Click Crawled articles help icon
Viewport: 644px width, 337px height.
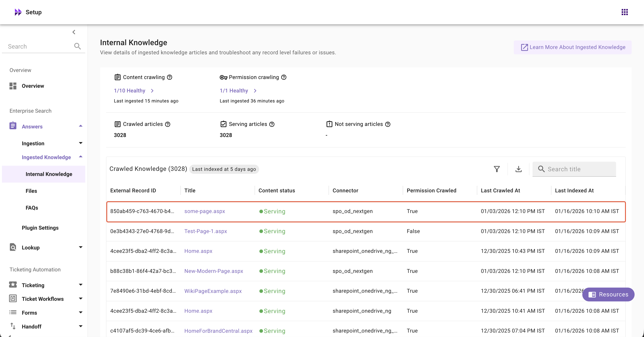[168, 124]
